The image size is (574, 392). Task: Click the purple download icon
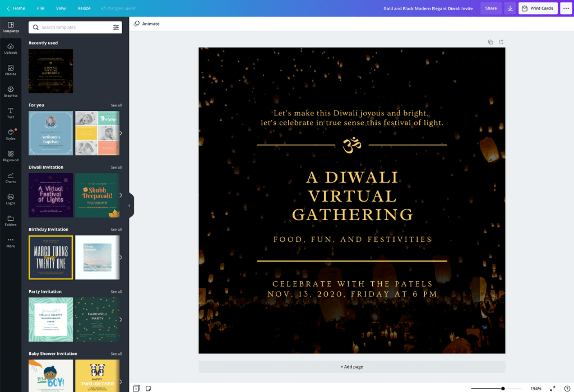click(x=510, y=8)
